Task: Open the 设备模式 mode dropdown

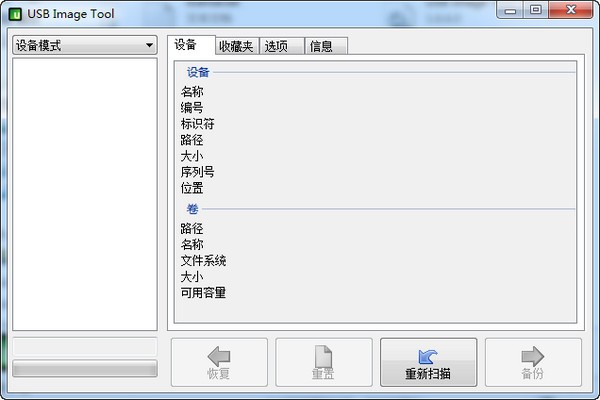Action: tap(85, 45)
